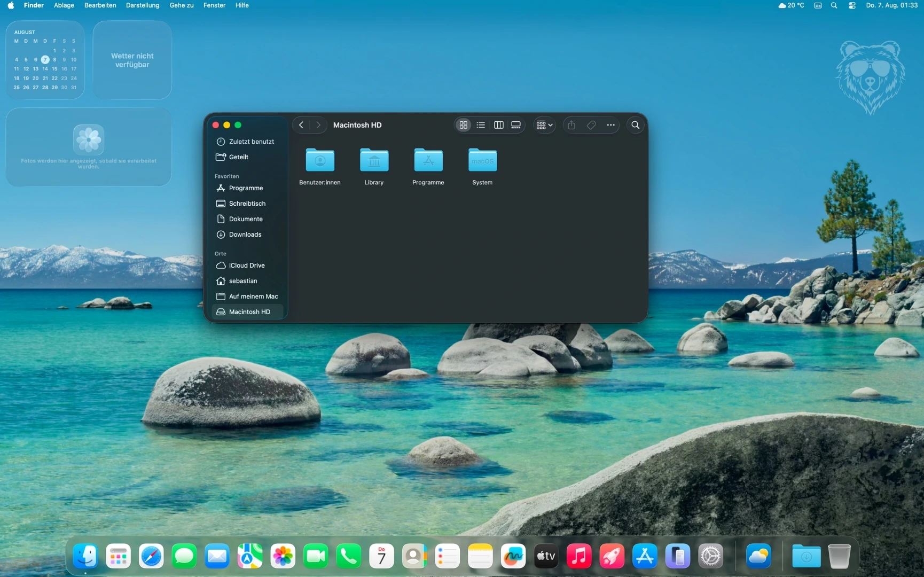Open the Benutzer:innen folder
924x577 pixels.
(x=319, y=160)
